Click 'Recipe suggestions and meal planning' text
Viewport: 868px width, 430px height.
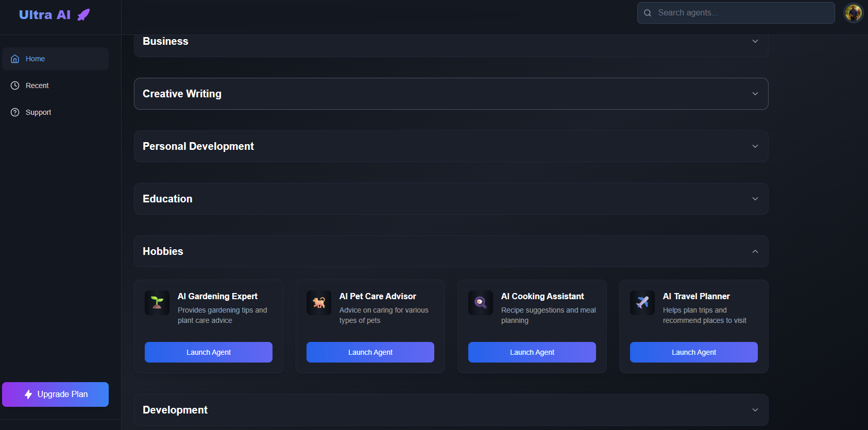(549, 315)
